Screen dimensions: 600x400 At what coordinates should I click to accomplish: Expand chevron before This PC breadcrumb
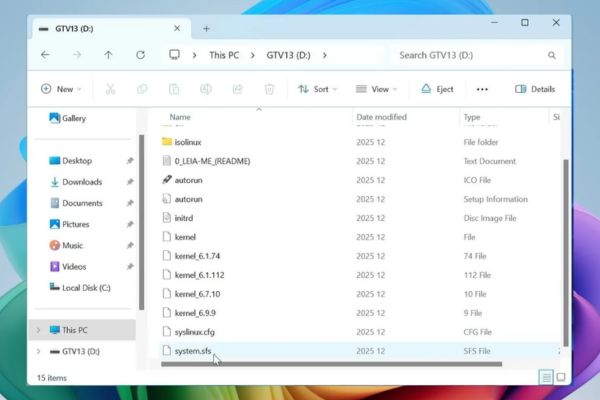pyautogui.click(x=194, y=55)
